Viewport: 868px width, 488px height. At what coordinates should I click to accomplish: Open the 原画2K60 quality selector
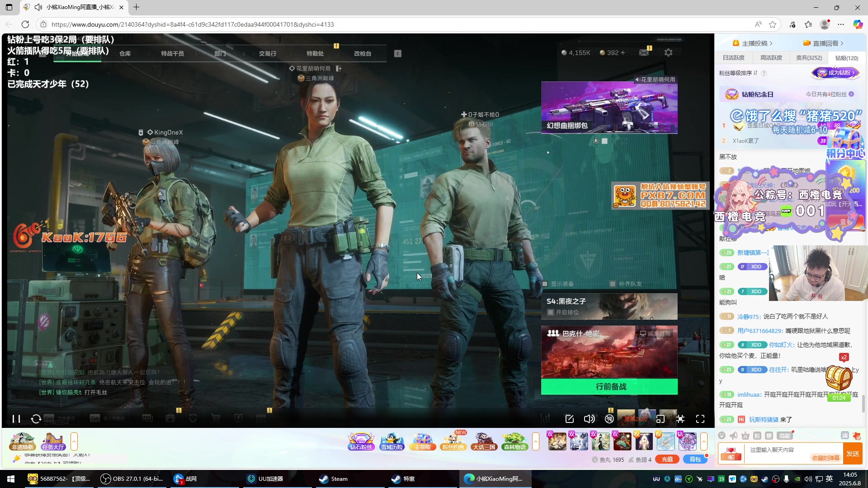(x=635, y=419)
